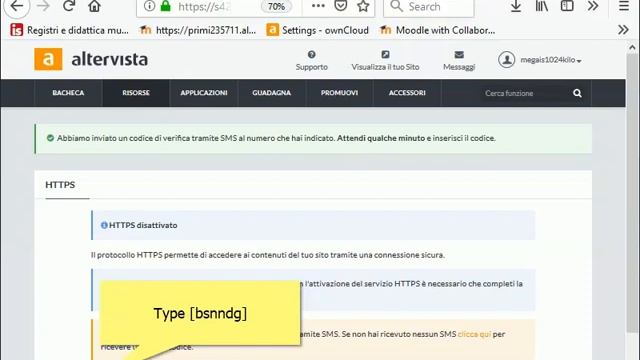Image resolution: width=640 pixels, height=360 pixels.
Task: Click the green check icon in SMS notice
Action: click(50, 138)
